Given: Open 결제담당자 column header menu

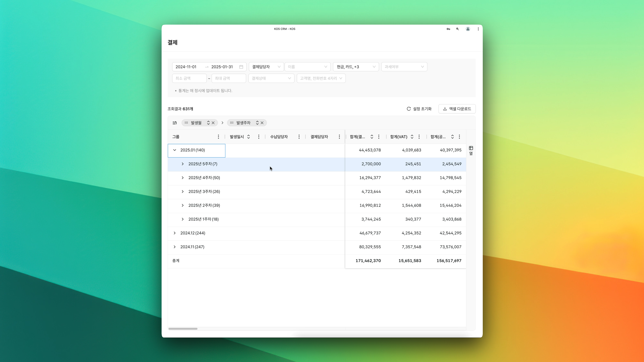Looking at the screenshot, I should [339, 137].
